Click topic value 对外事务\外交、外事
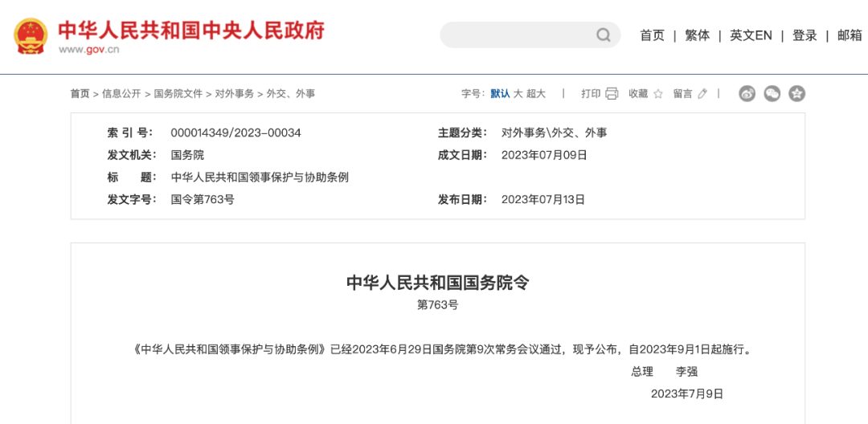868x424 pixels. tap(554, 133)
